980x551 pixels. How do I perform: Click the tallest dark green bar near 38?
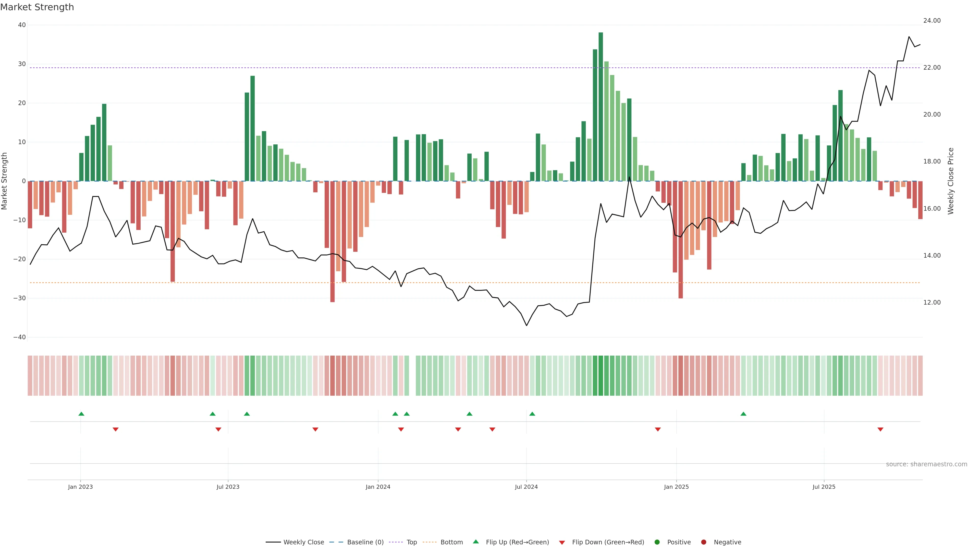(601, 106)
